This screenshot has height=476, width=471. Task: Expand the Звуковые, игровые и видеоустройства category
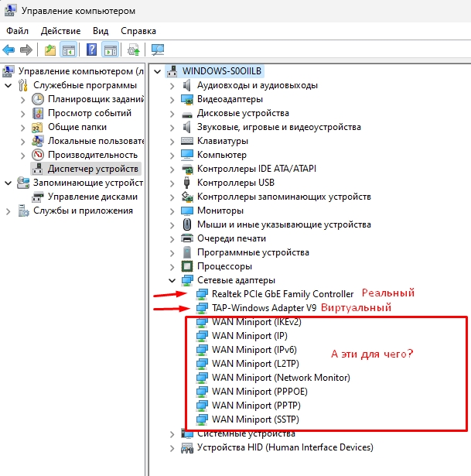[172, 128]
